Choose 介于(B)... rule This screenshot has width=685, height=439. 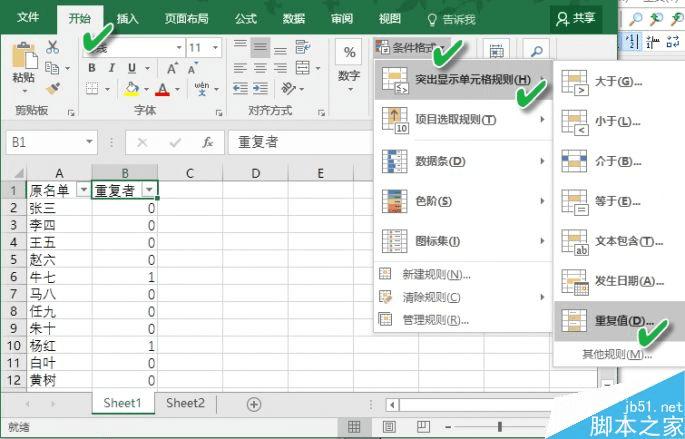point(619,161)
